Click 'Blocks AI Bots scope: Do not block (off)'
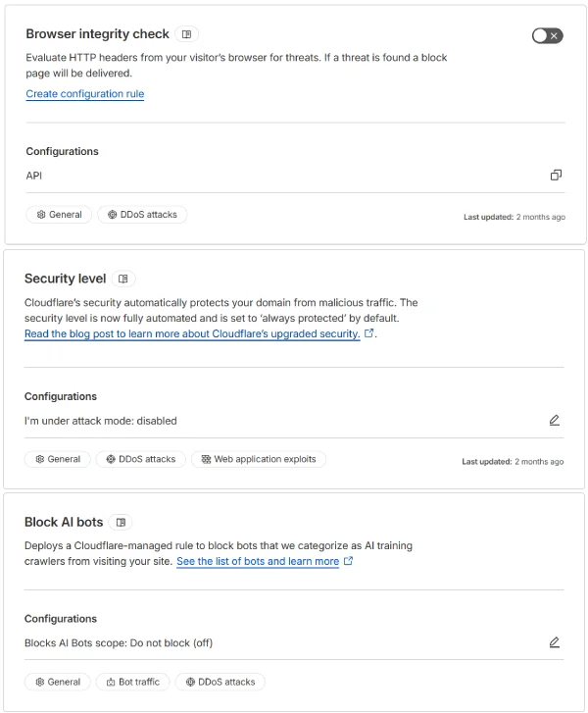588x713 pixels. pyautogui.click(x=119, y=643)
